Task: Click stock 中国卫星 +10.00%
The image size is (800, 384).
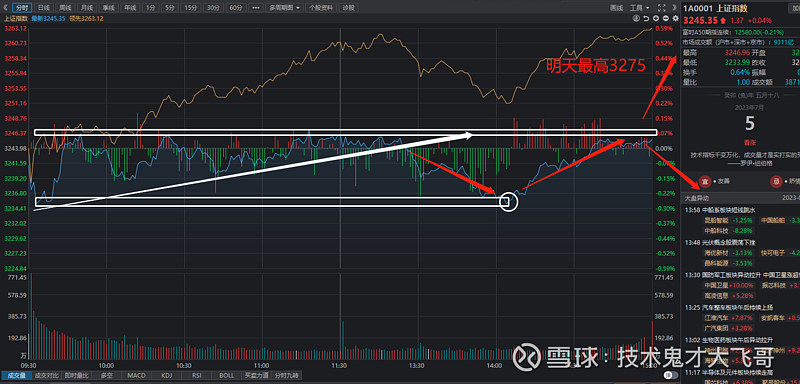Action: point(730,286)
